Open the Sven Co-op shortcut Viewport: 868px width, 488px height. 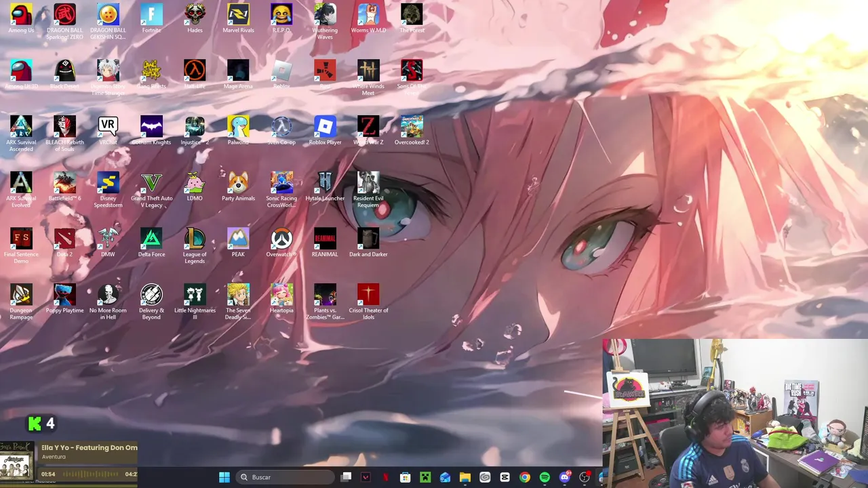pos(281,131)
